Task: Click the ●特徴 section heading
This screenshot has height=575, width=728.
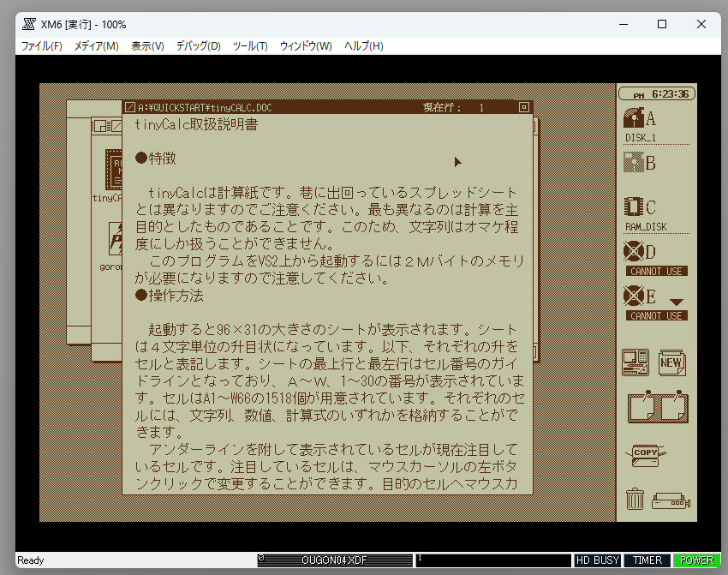Action: [155, 159]
